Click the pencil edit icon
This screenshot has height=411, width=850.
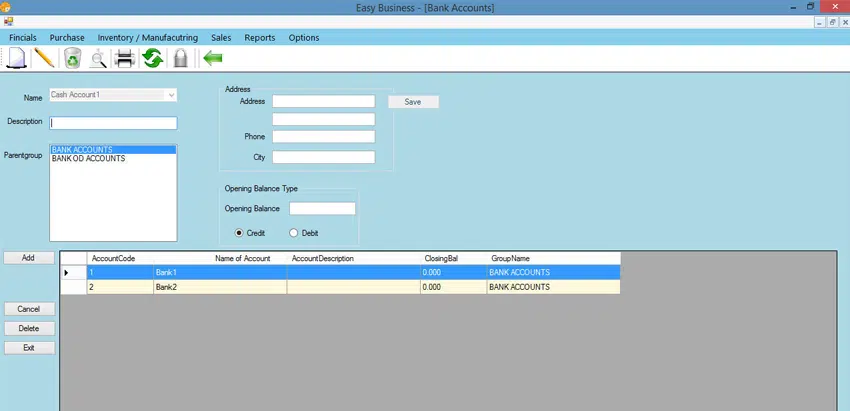point(44,58)
